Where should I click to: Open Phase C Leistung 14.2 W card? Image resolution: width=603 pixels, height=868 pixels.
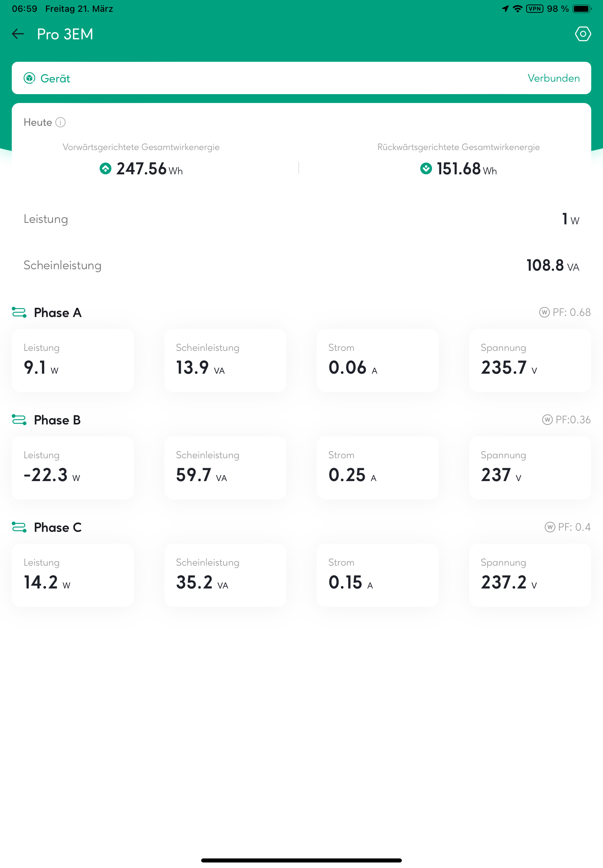point(72,575)
